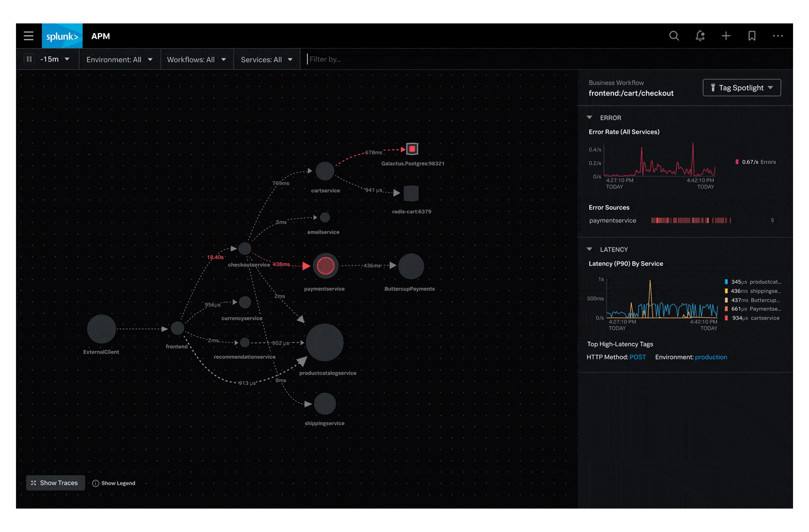Click the splunk> logo
Image resolution: width=809 pixels, height=532 pixels.
(62, 36)
